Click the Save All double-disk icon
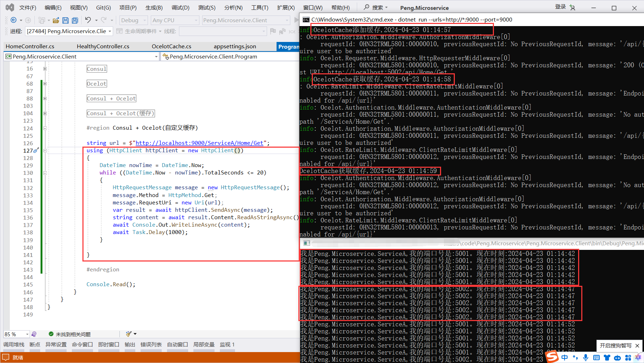The height and width of the screenshot is (363, 644). pos(75,20)
